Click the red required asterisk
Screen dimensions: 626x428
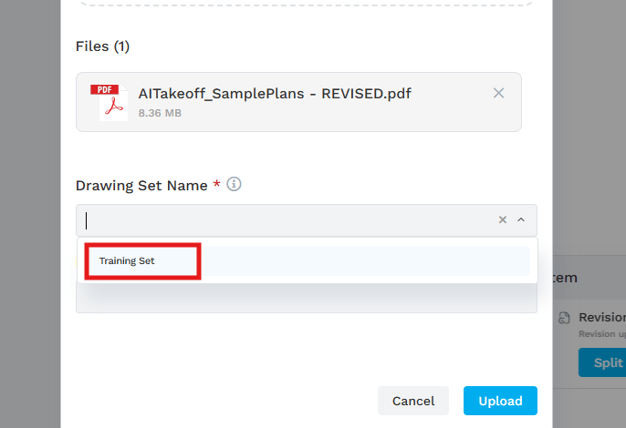(x=217, y=185)
